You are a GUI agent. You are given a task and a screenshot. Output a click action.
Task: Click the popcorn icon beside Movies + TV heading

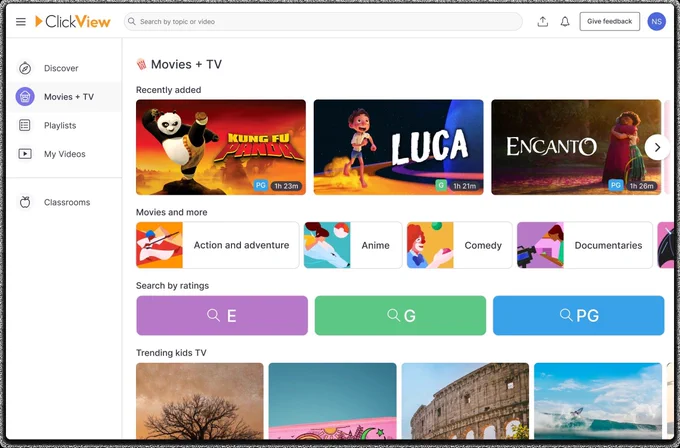(141, 64)
